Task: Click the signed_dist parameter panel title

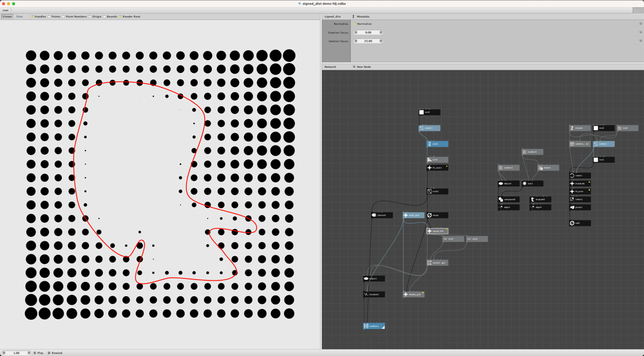Action: click(x=332, y=17)
